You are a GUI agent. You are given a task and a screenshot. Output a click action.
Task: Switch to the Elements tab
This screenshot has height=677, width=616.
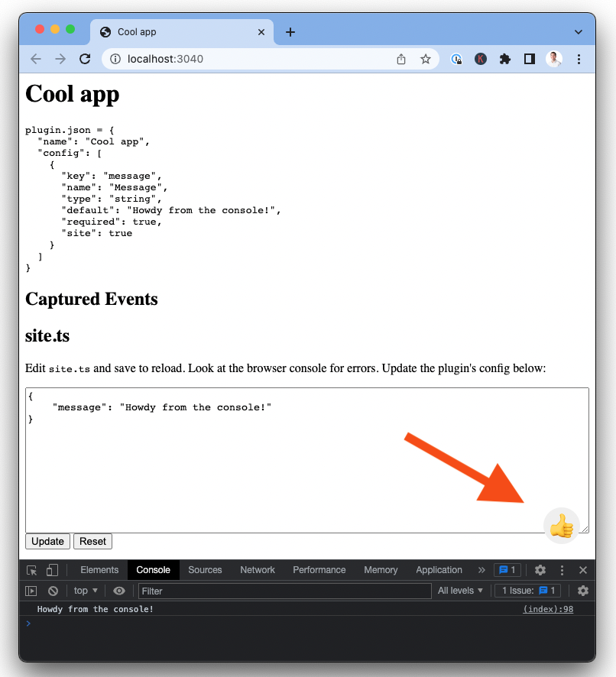(99, 570)
